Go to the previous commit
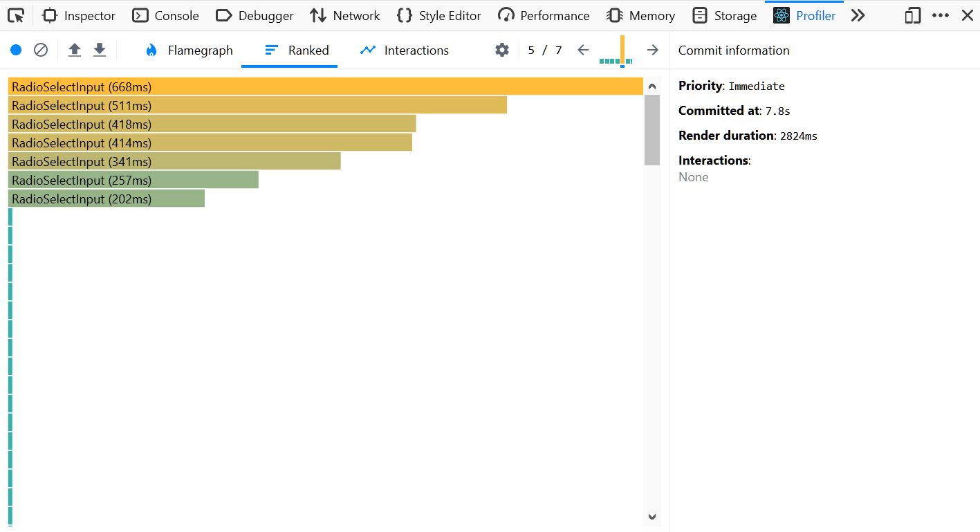Viewport: 980px width, 532px height. point(582,49)
